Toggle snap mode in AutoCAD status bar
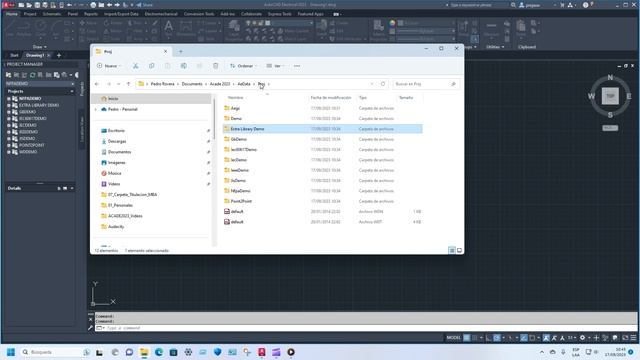Image resolution: width=640 pixels, height=360 pixels. pos(474,338)
